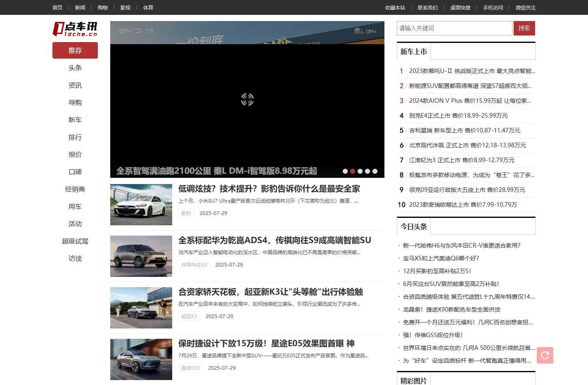The height and width of the screenshot is (385, 588).
Task: Open the white sedan article thumbnail
Action: (141, 205)
